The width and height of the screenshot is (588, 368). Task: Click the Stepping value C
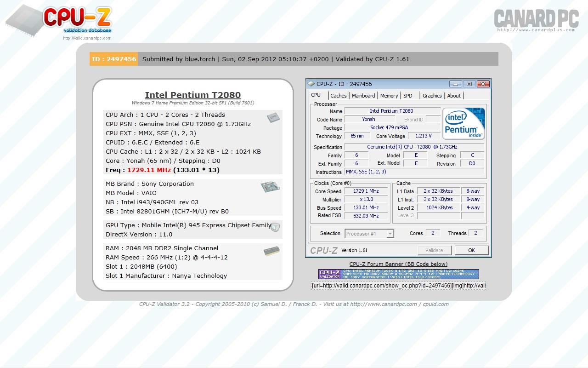point(472,155)
